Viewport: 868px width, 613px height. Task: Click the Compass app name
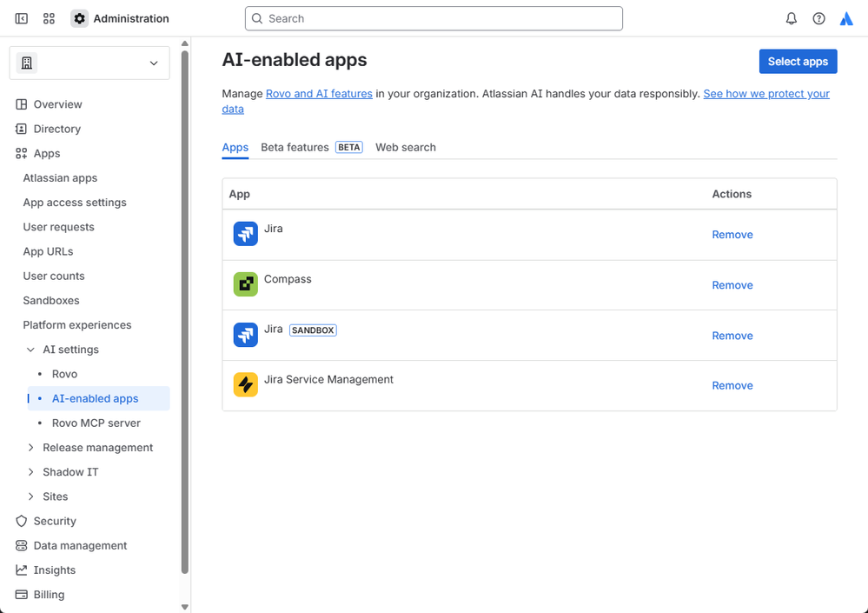(288, 279)
